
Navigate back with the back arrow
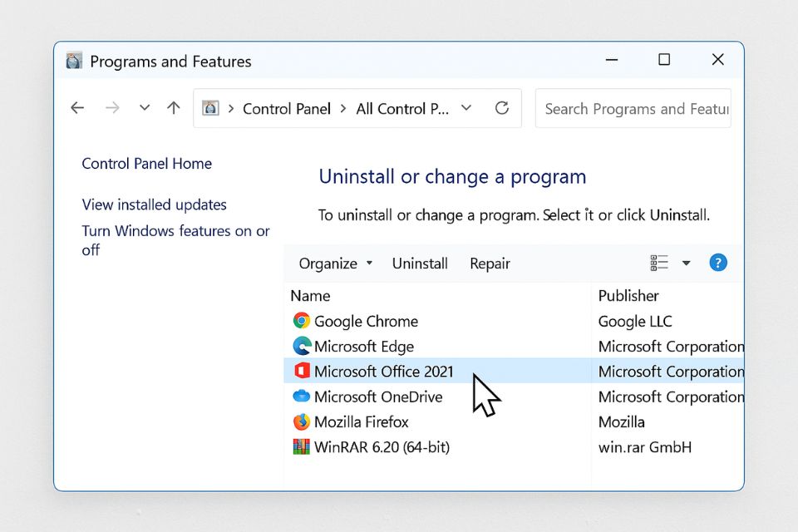(x=77, y=108)
